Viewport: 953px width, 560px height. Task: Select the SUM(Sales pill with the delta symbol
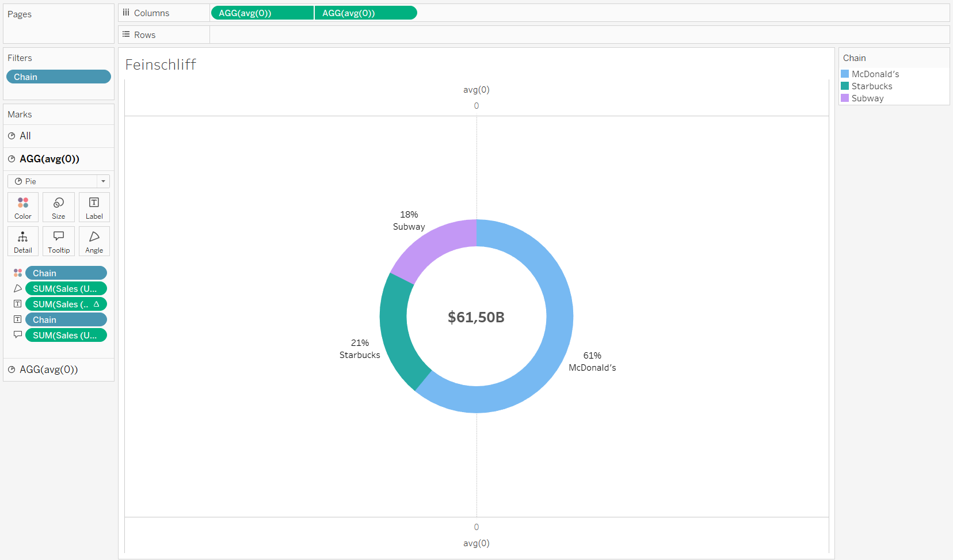click(66, 304)
